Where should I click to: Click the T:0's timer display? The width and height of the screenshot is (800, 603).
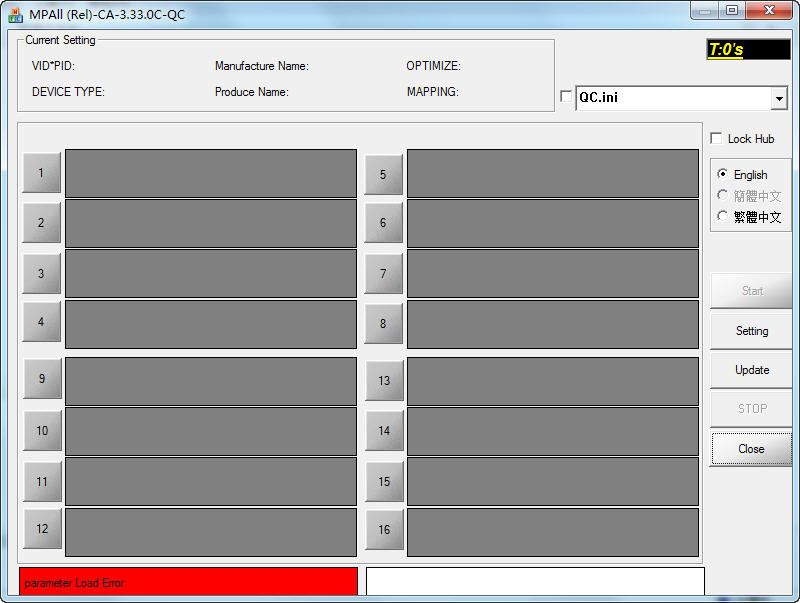point(747,50)
